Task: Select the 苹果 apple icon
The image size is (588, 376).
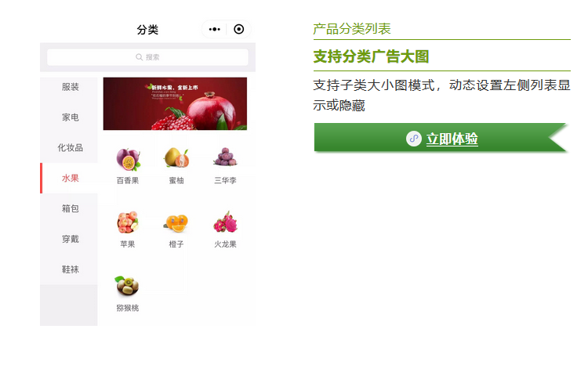Action: coord(128,222)
